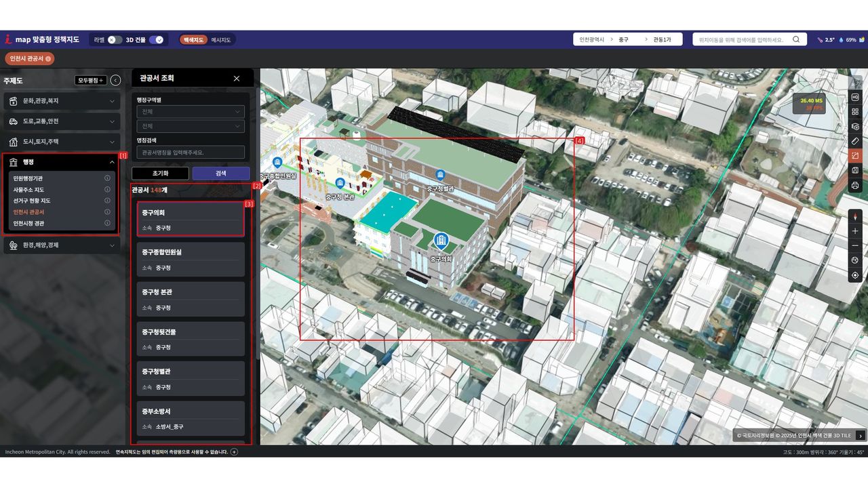Zoom out with the minus icon

click(855, 245)
